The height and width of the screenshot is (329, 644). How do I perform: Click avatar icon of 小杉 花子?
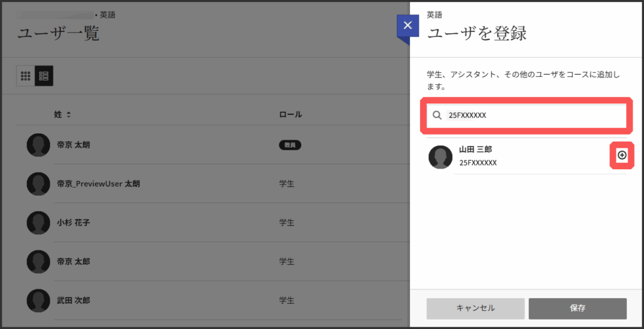(38, 223)
